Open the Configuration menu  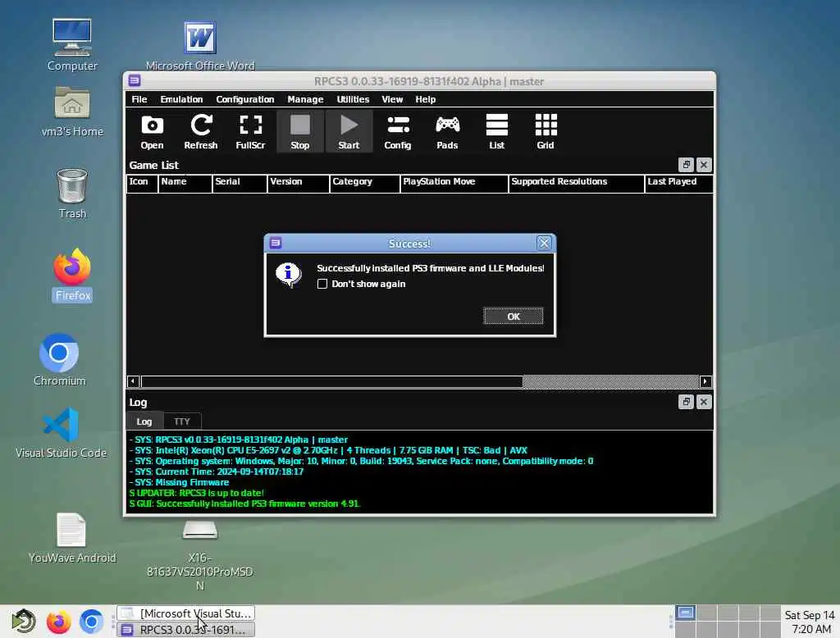pos(244,99)
